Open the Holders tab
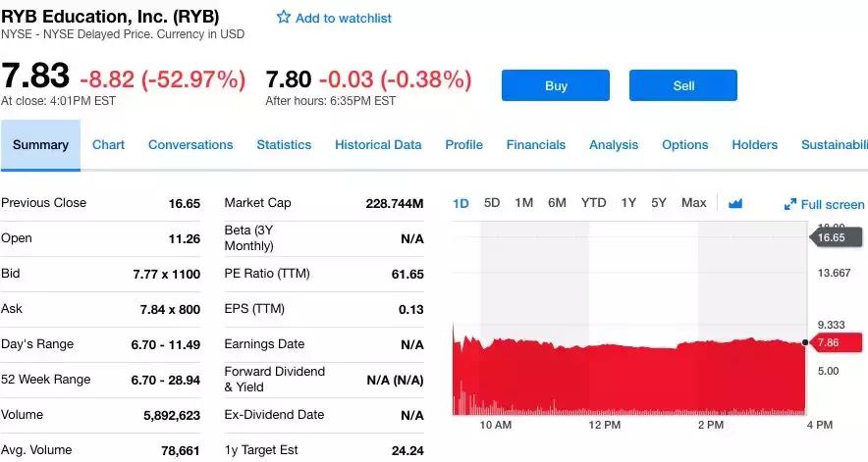This screenshot has width=868, height=462. [x=754, y=144]
